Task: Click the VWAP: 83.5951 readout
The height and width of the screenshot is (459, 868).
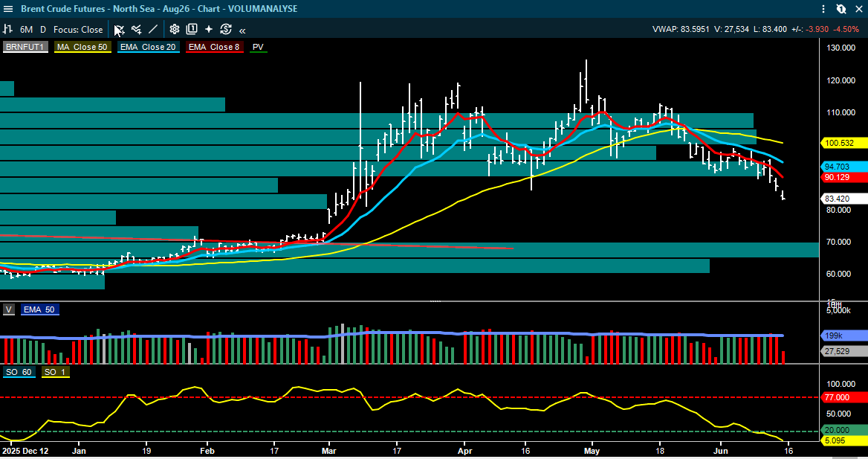Action: coord(680,29)
